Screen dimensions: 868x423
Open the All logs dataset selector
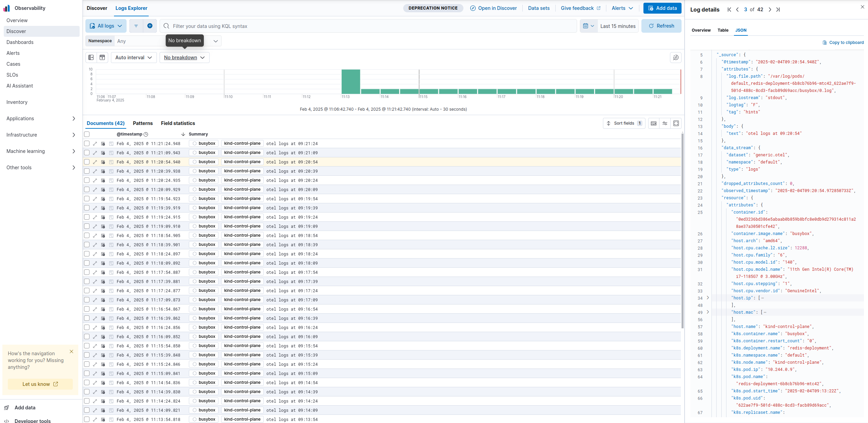pos(106,26)
